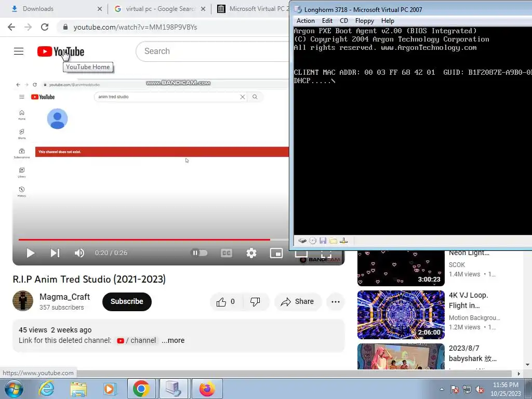The image size is (532, 399).
Task: Open the hearts 3:00:23 video thumbnail
Action: click(401, 268)
